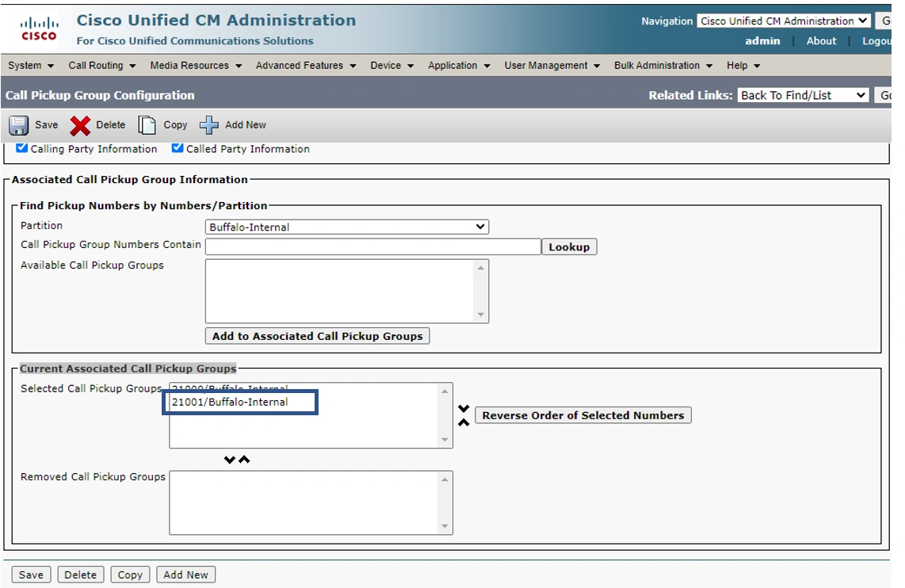Click the bottom Delete button

pos(80,575)
